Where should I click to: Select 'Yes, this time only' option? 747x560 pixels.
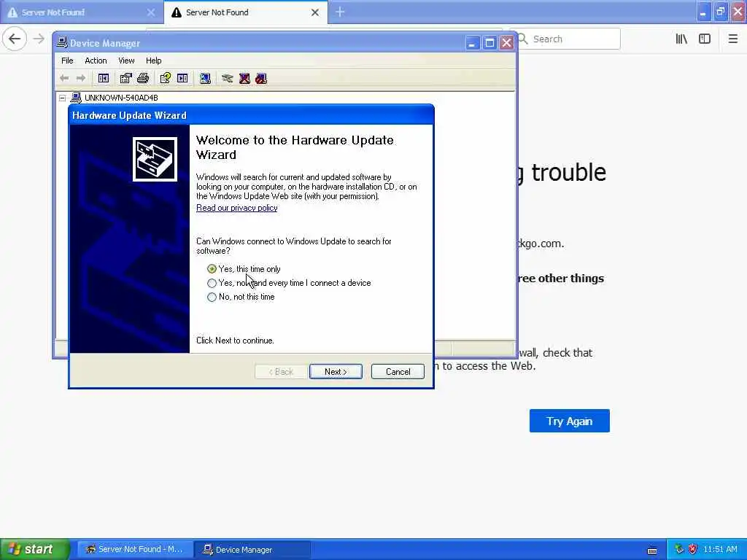(x=244, y=269)
